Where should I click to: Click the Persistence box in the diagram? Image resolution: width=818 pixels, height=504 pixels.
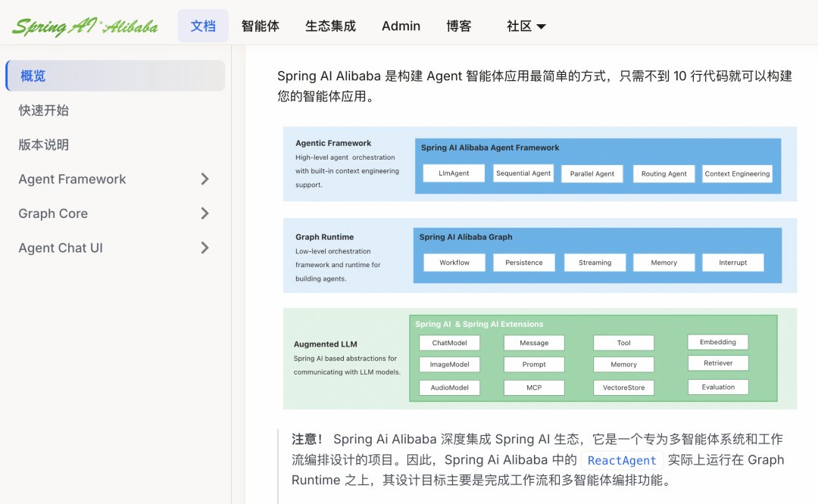click(x=524, y=262)
